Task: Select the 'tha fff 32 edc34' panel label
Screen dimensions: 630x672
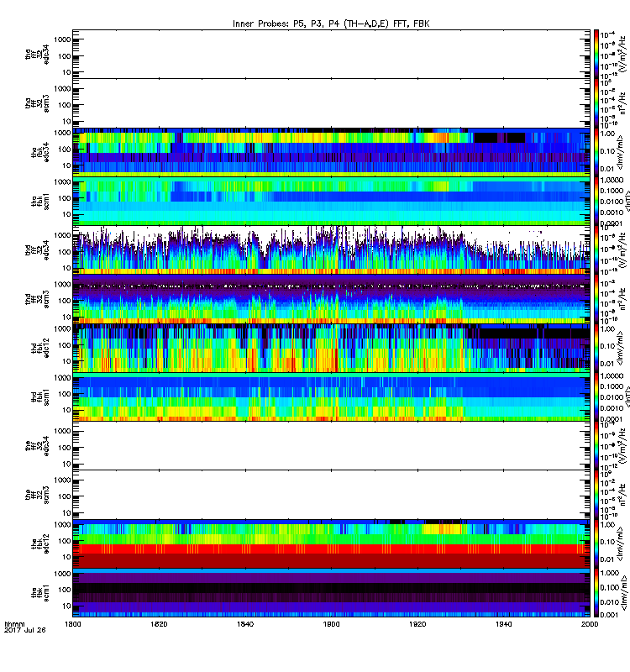Action: click(37, 55)
